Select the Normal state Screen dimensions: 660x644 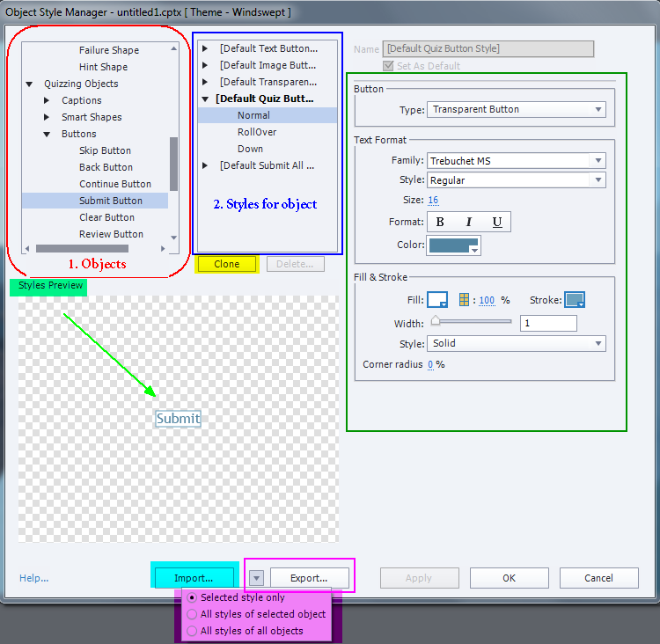(268, 115)
